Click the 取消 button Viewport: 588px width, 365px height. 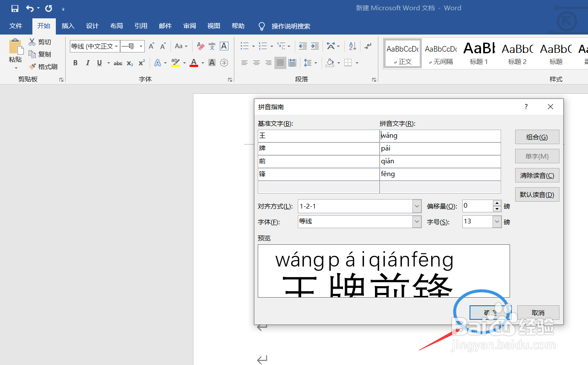point(538,313)
